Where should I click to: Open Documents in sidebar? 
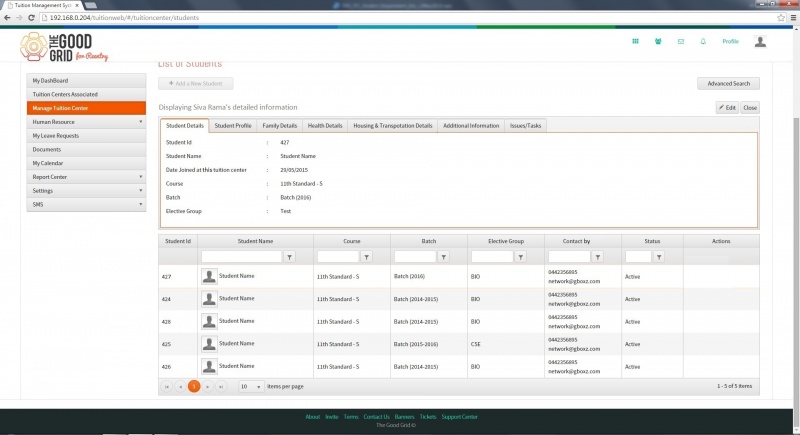click(86, 149)
